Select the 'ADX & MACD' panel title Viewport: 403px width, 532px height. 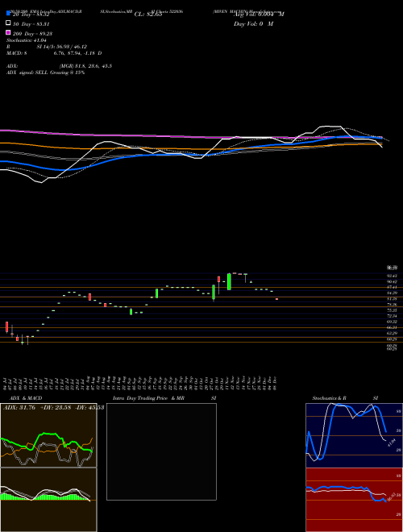[x=26, y=398]
